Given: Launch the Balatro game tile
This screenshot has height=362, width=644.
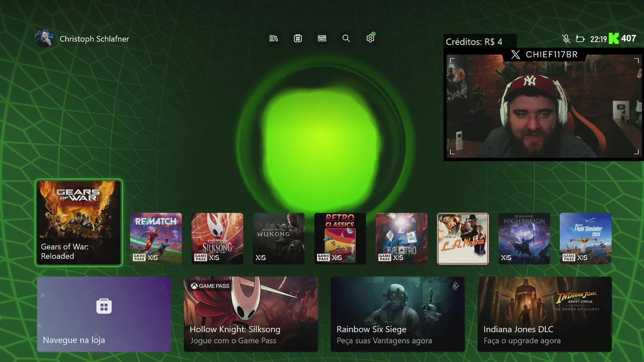Looking at the screenshot, I should (x=401, y=239).
